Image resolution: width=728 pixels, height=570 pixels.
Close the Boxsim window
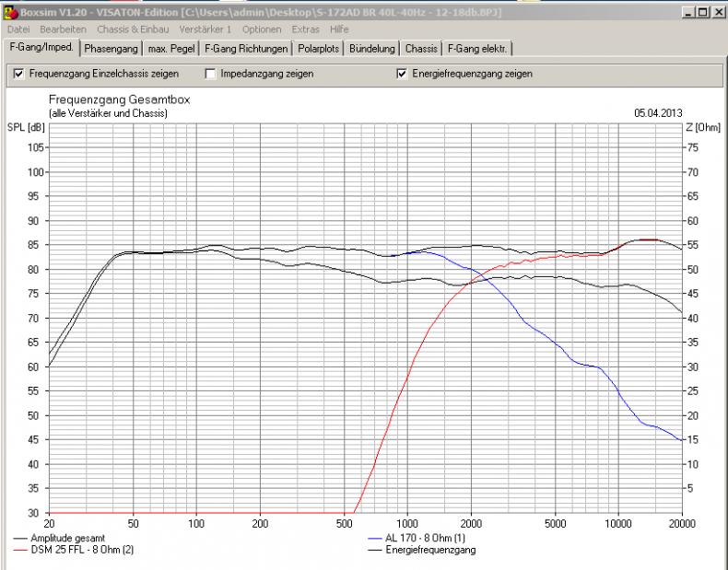tap(718, 12)
